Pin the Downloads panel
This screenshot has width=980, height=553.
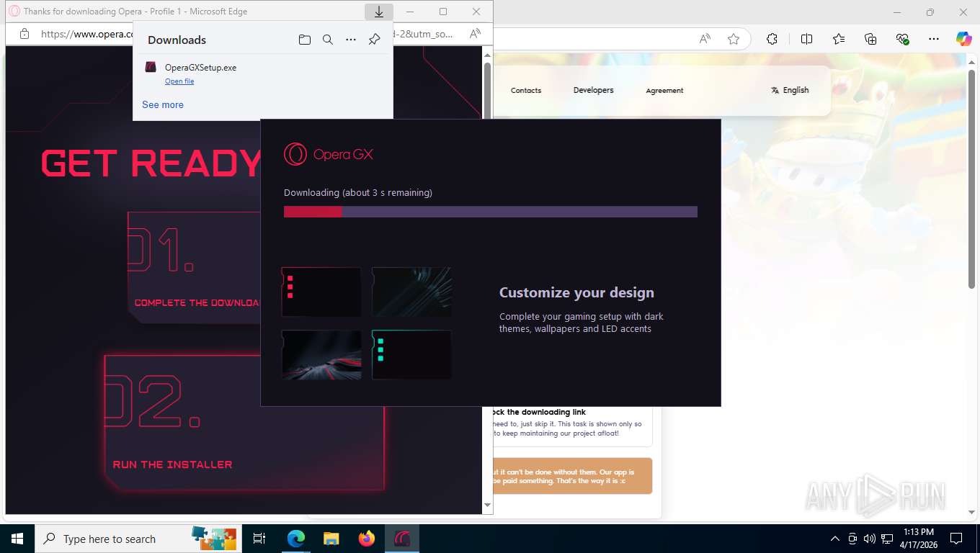pos(374,40)
